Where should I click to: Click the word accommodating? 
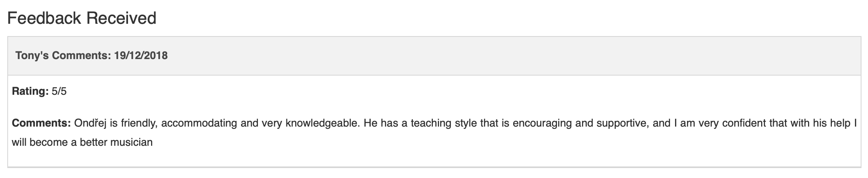tap(199, 124)
